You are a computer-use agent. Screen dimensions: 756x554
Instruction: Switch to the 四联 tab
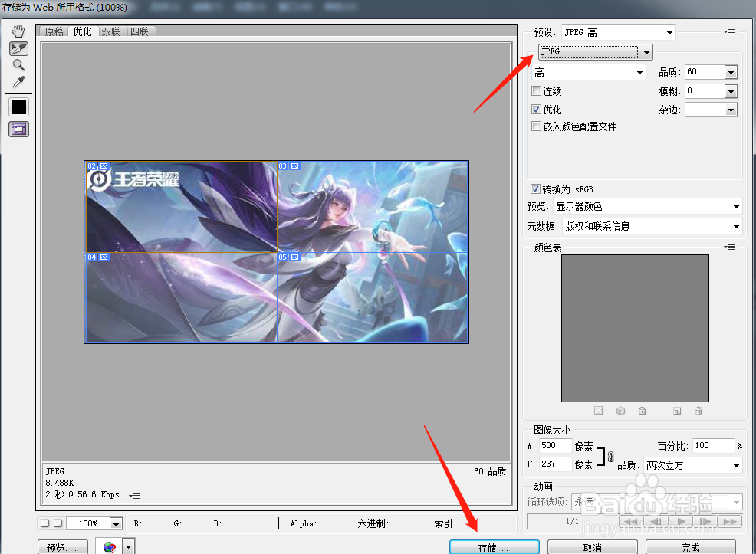point(140,31)
